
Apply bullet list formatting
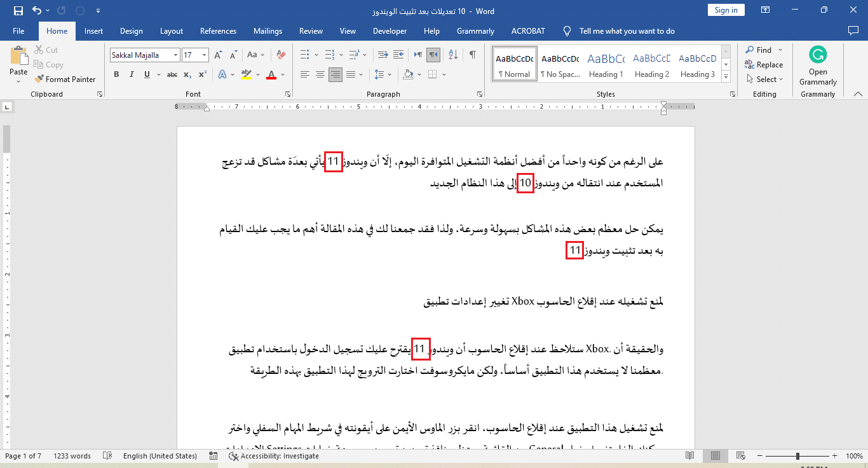304,55
